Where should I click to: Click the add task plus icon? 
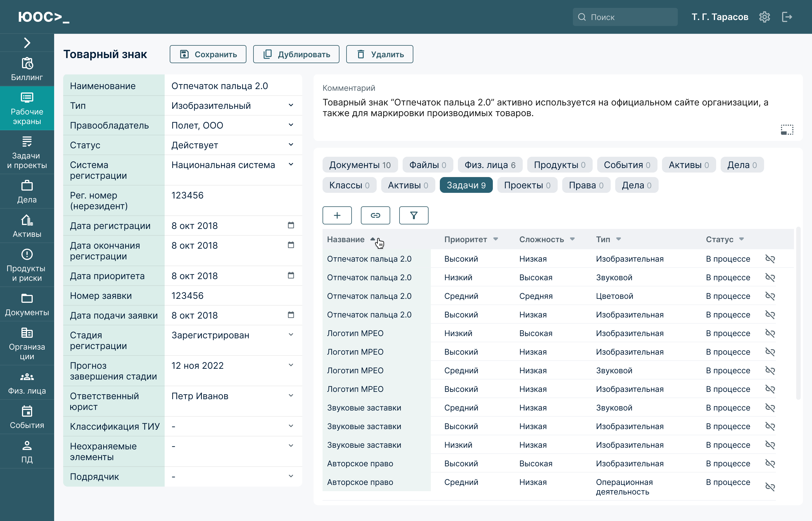(337, 215)
